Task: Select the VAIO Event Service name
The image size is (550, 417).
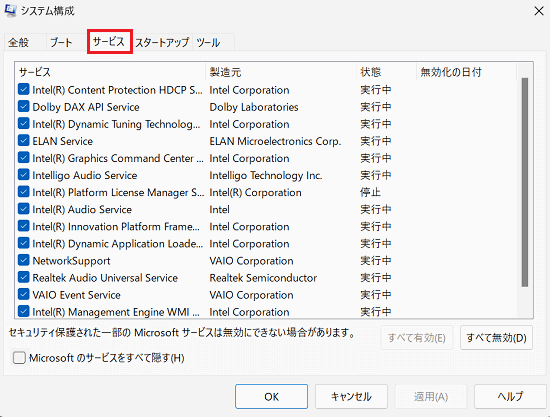Action: pyautogui.click(x=76, y=295)
